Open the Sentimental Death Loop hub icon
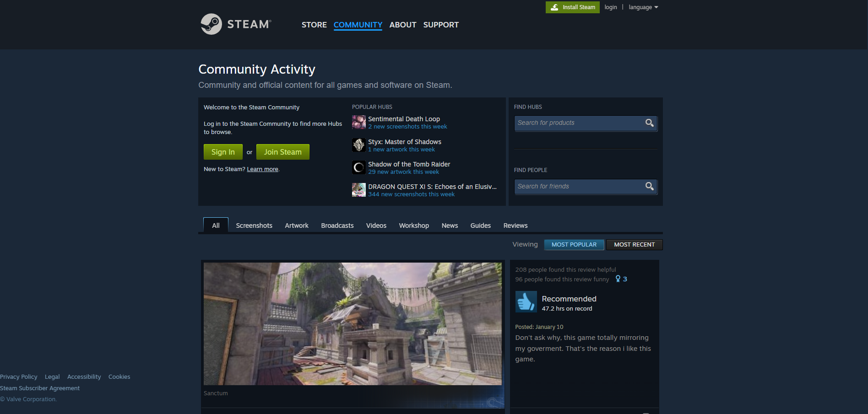Screen dimensions: 868x414 (x=359, y=122)
